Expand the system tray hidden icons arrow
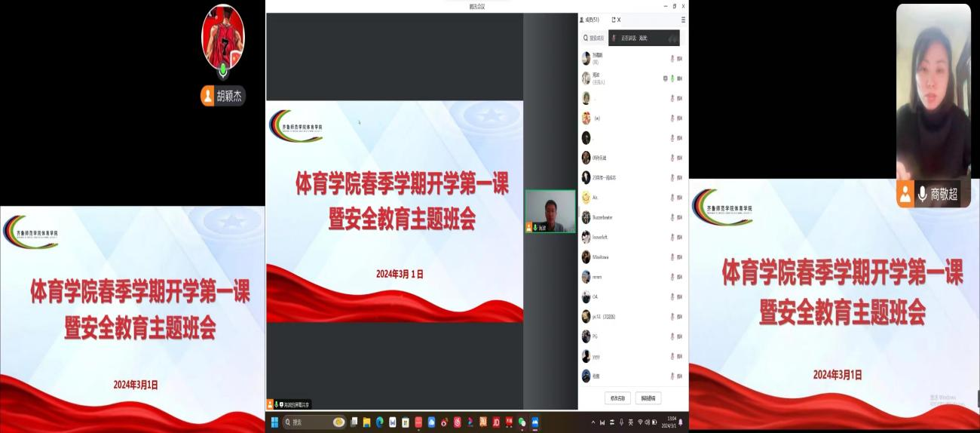 coord(593,422)
